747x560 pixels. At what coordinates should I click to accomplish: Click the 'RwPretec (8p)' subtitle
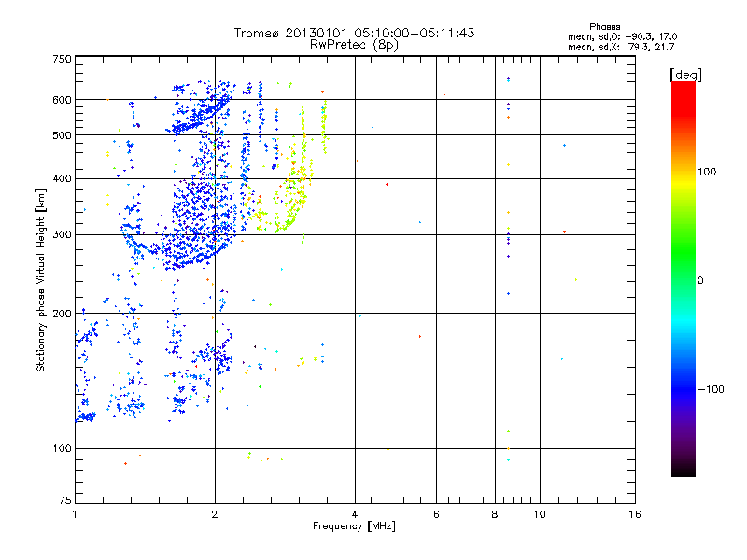point(354,45)
